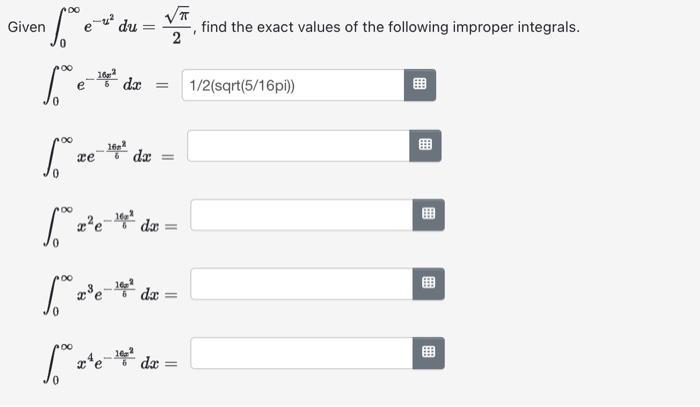This screenshot has height=407, width=700.
Task: Click the 'find the exact values' instruction text
Action: (390, 27)
